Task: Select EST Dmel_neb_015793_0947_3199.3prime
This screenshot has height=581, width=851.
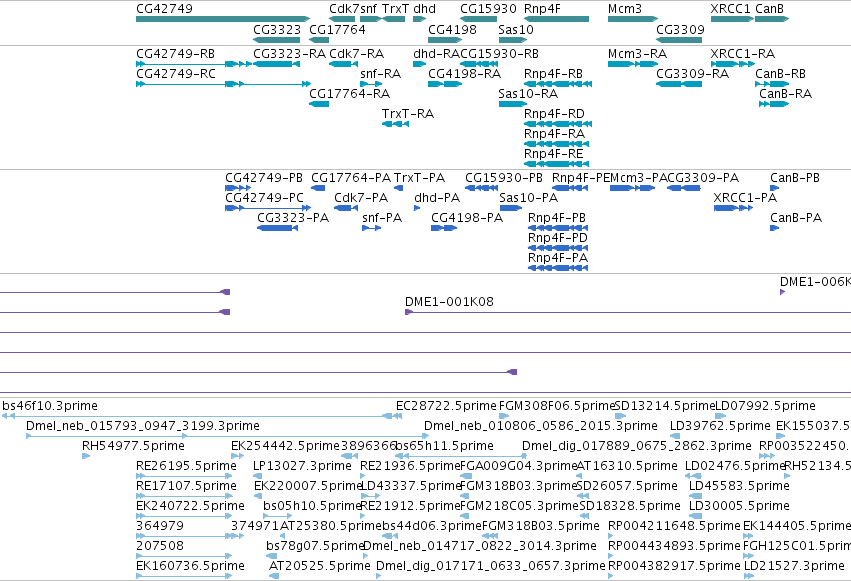Action: [x=228, y=436]
